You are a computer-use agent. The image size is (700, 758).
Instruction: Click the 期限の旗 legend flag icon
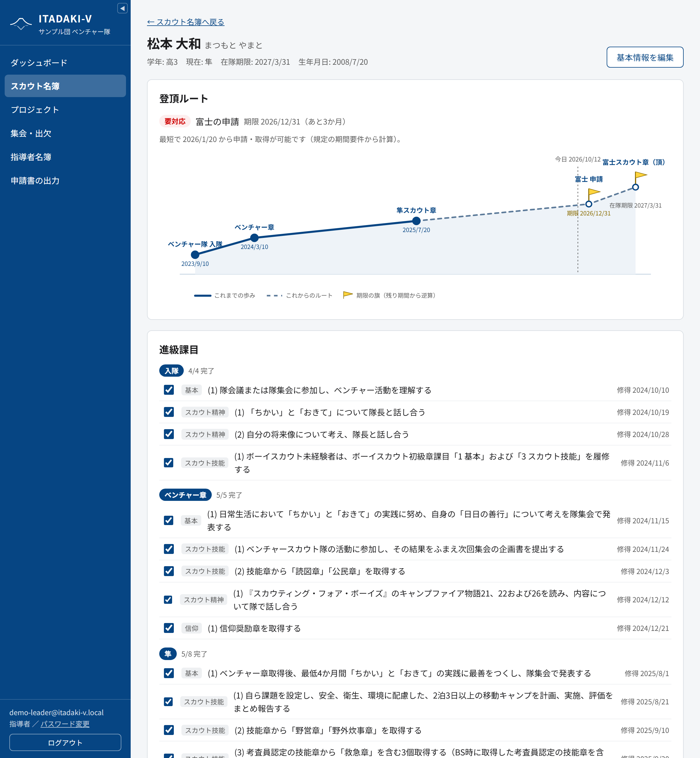point(348,295)
